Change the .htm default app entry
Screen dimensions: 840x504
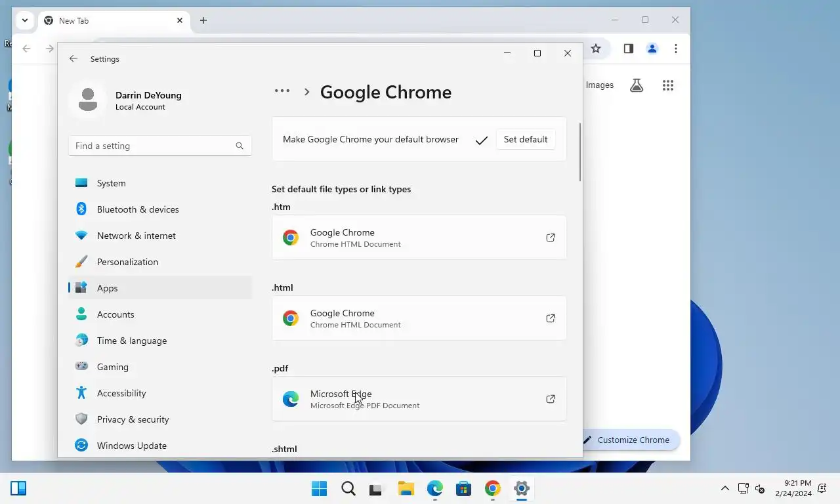pyautogui.click(x=419, y=238)
